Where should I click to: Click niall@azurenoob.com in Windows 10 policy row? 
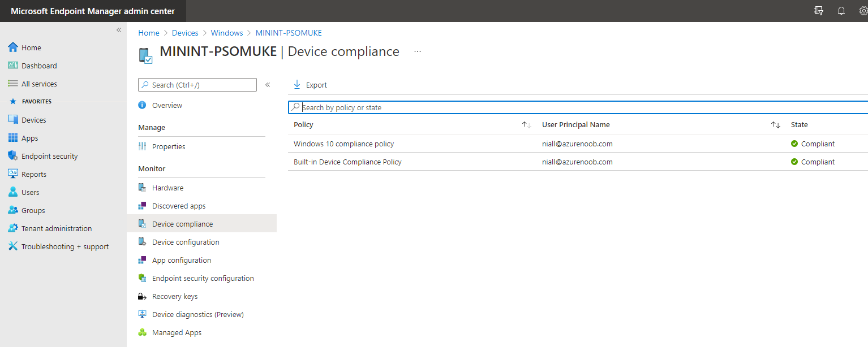pyautogui.click(x=577, y=144)
